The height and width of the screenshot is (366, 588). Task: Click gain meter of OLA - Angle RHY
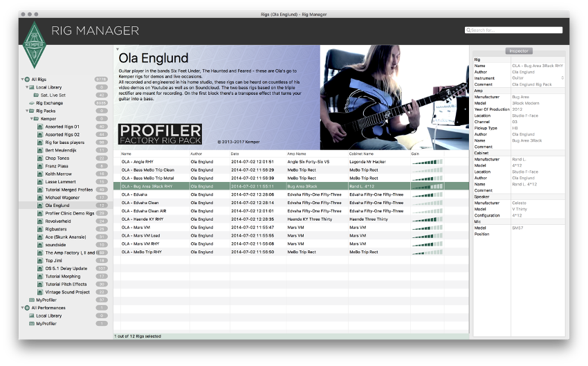[x=427, y=162]
